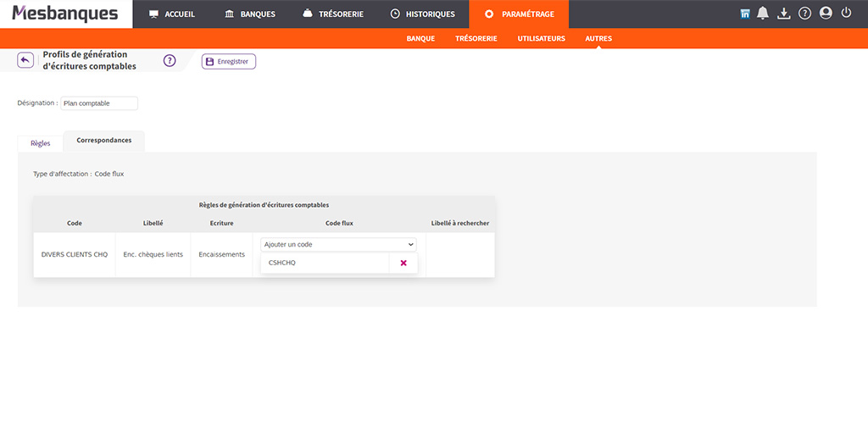Select Autres submenu item

(x=598, y=39)
